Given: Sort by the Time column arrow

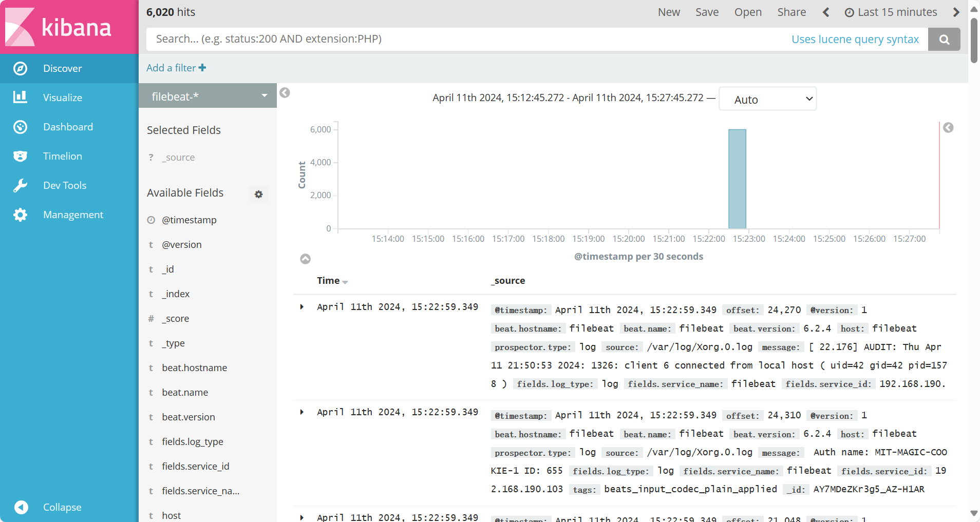Looking at the screenshot, I should click(345, 282).
